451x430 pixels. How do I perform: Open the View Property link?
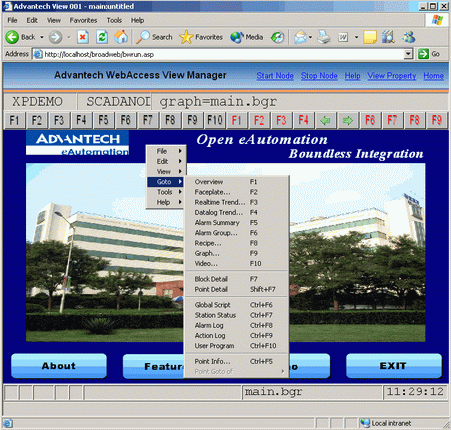392,76
